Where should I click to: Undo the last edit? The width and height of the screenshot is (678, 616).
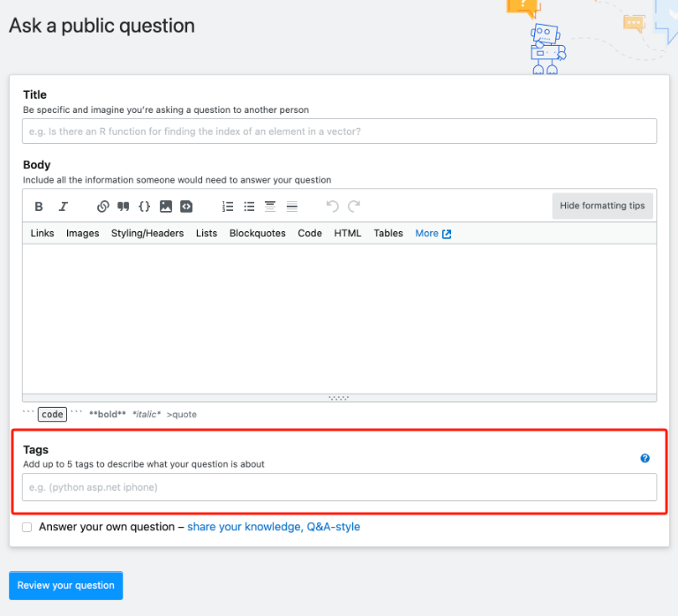coord(333,207)
